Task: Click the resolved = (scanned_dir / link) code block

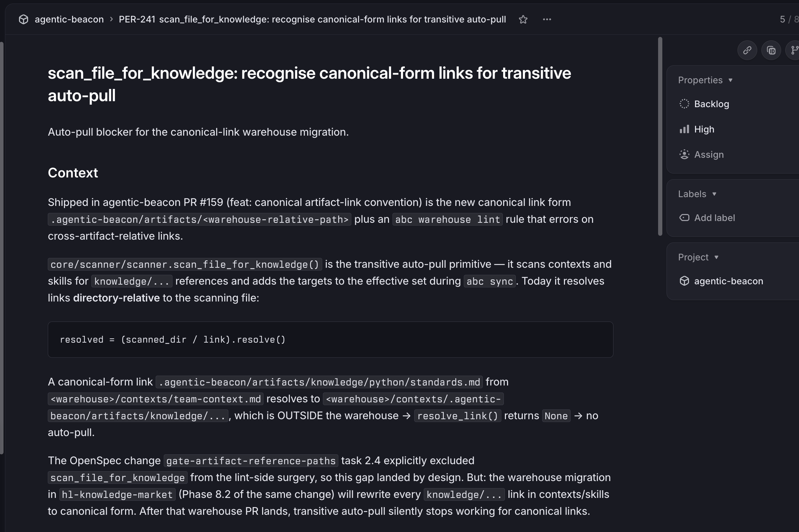Action: coord(330,339)
